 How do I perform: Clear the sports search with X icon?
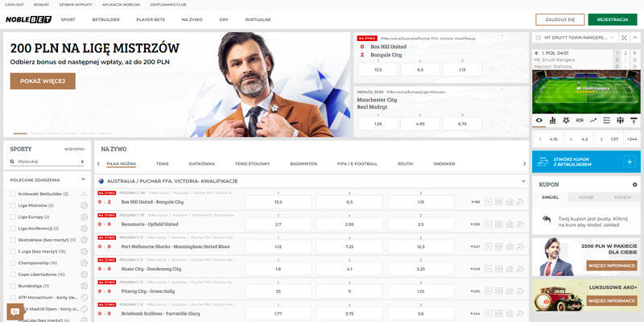(82, 162)
